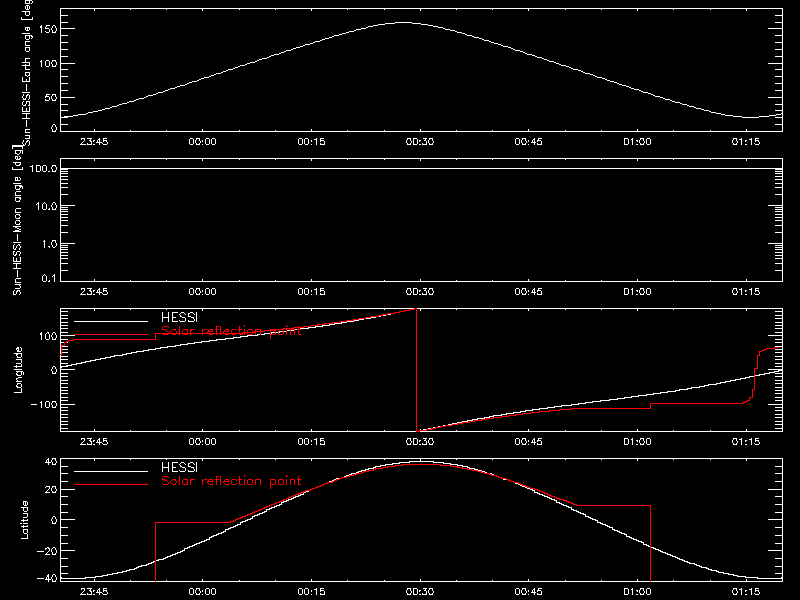The image size is (800, 600).
Task: Click 01:00 time label of Latitude plot
Action: point(637,592)
